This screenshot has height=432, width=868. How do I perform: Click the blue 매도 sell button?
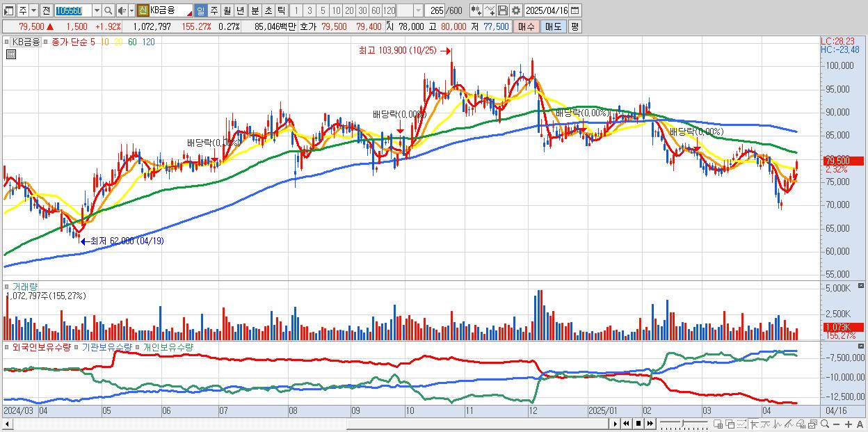(x=553, y=26)
